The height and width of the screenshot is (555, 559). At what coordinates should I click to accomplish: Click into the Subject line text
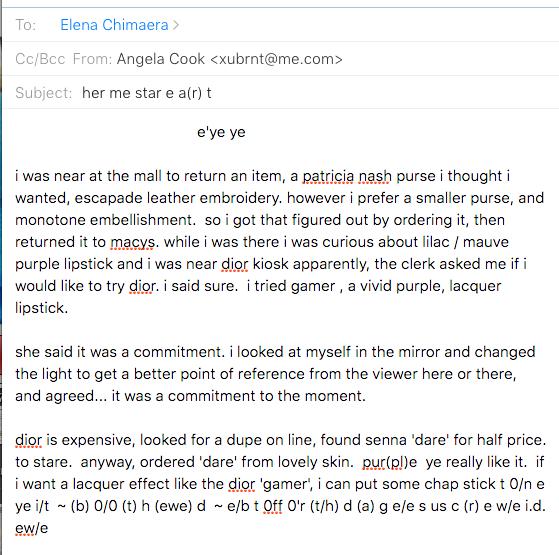click(147, 93)
